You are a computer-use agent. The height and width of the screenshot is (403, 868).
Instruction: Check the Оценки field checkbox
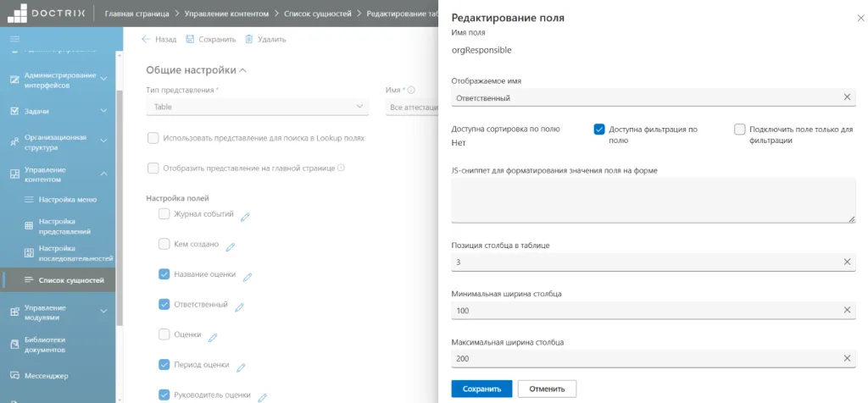tap(164, 334)
